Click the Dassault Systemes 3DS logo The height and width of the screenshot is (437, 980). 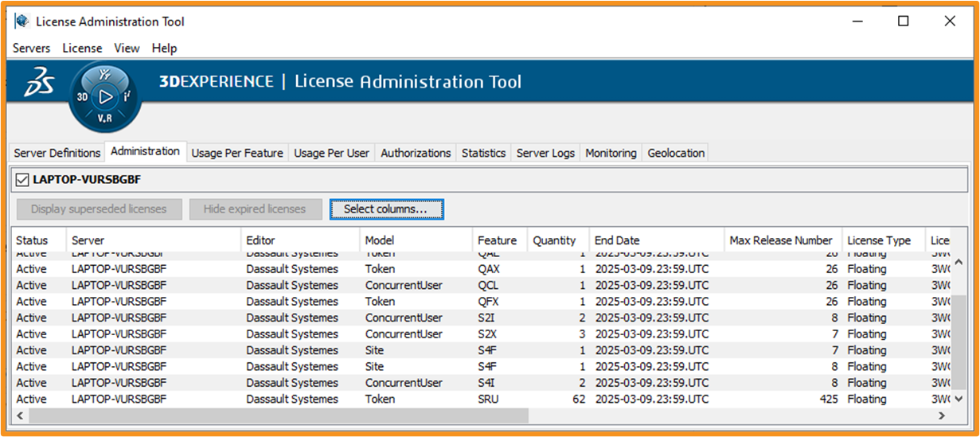38,83
